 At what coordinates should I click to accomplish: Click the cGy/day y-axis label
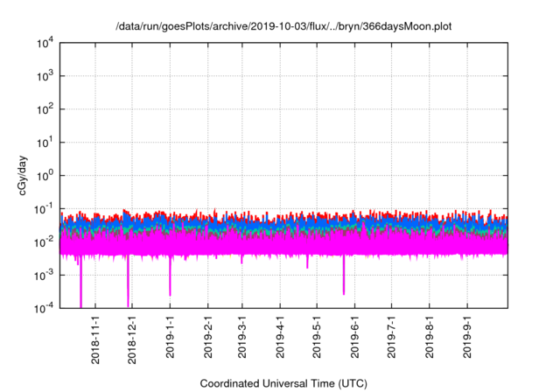tap(28, 175)
